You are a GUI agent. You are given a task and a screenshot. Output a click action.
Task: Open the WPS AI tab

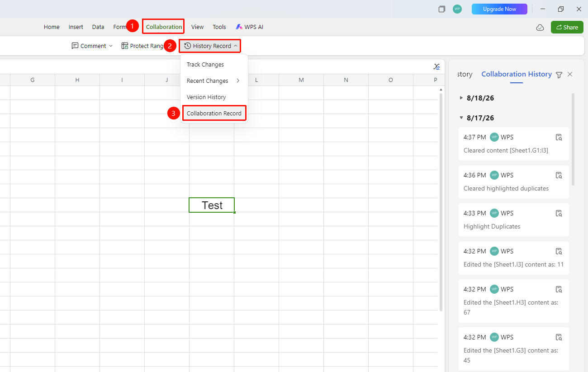[x=249, y=27]
